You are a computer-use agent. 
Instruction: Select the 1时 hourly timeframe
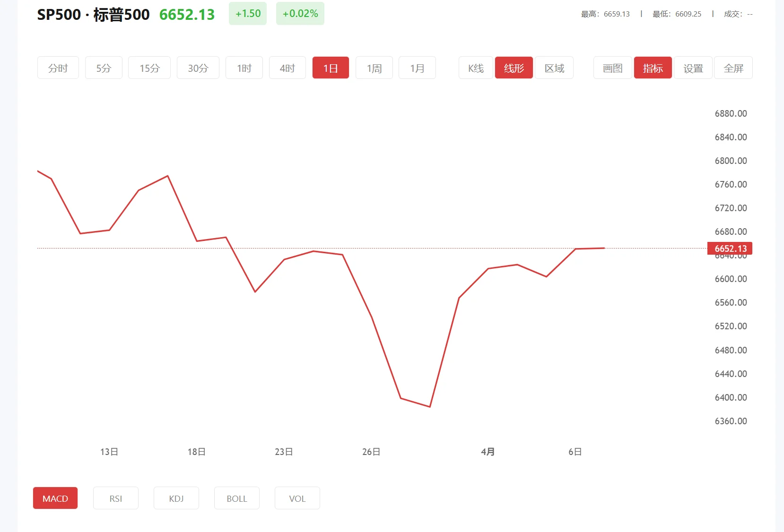click(x=244, y=68)
